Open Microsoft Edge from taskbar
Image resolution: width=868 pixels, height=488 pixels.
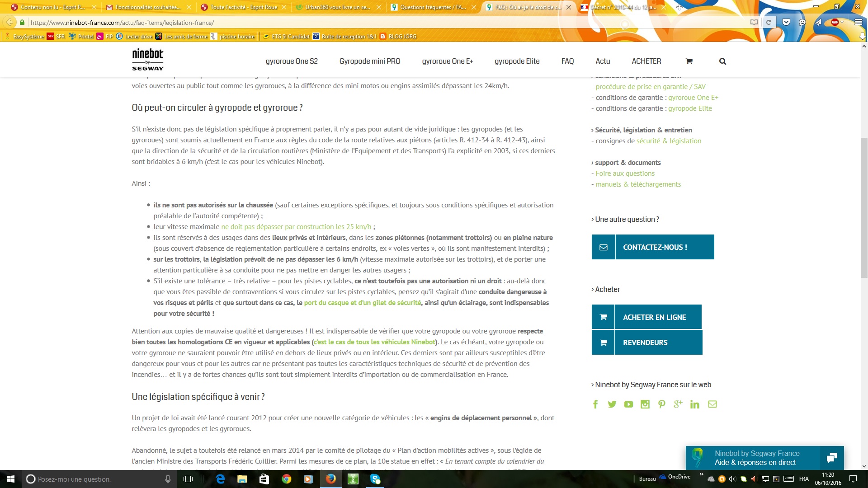(220, 479)
